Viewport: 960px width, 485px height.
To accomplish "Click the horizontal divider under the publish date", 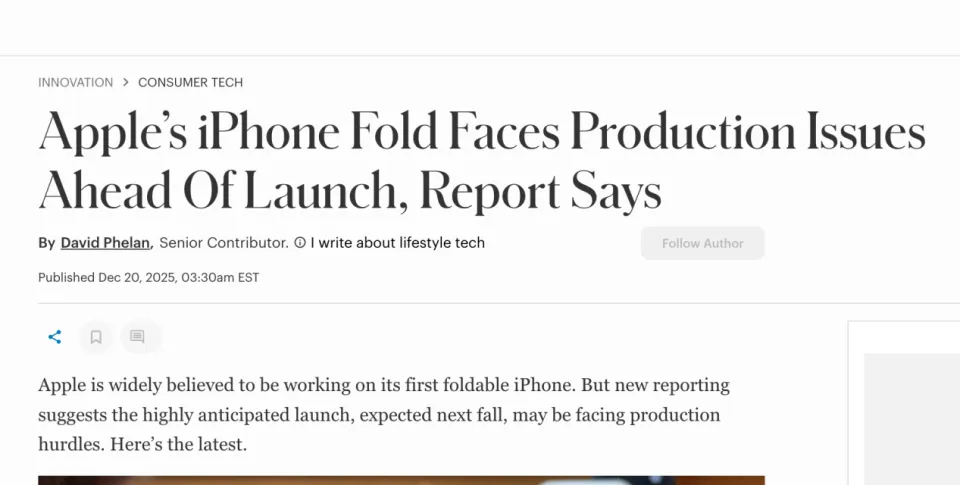I will (x=480, y=303).
